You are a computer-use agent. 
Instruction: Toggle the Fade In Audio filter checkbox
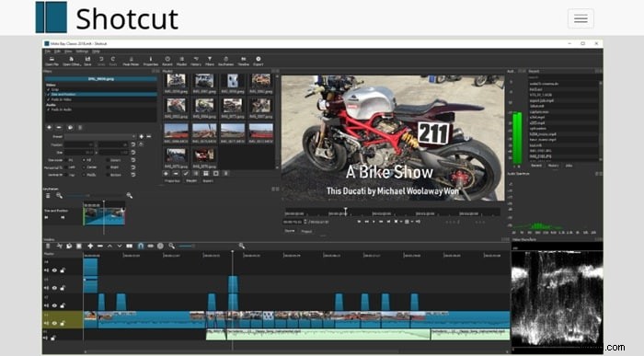pos(48,109)
